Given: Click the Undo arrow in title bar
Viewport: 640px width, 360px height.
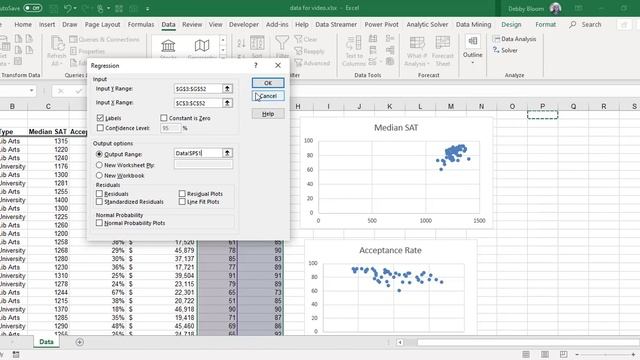Looking at the screenshot, I should coord(67,8).
